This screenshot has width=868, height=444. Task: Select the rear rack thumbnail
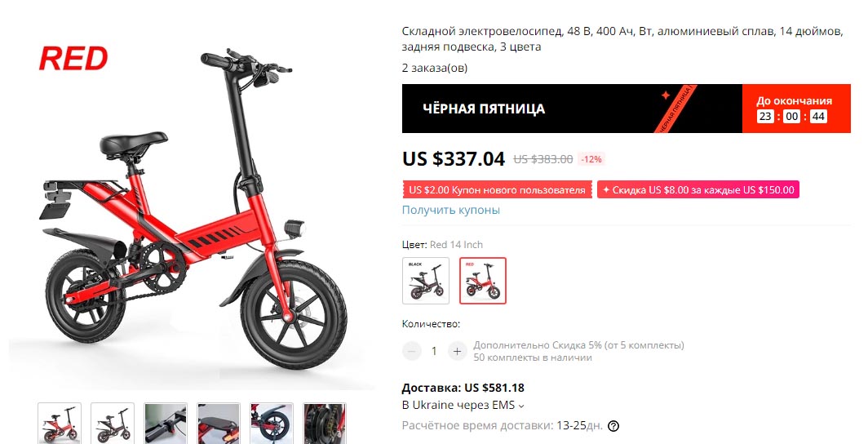tap(219, 424)
